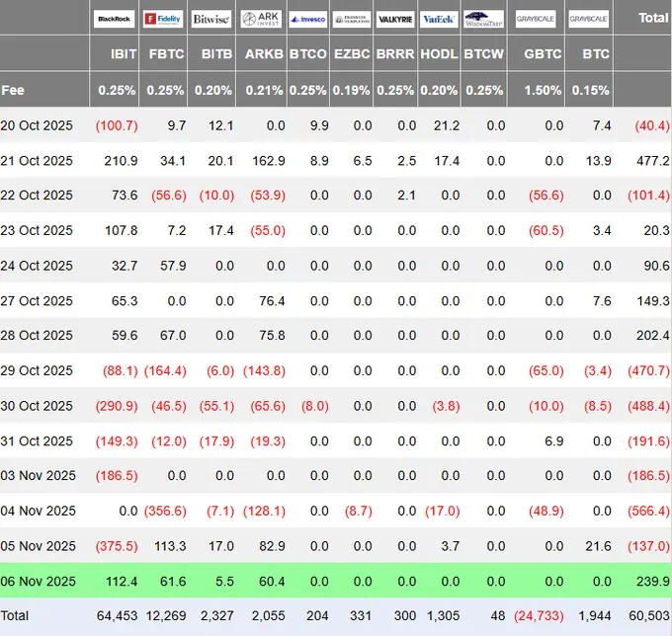Viewport: 672px width, 636px height.
Task: Select the Invesco logo
Action: pyautogui.click(x=308, y=20)
